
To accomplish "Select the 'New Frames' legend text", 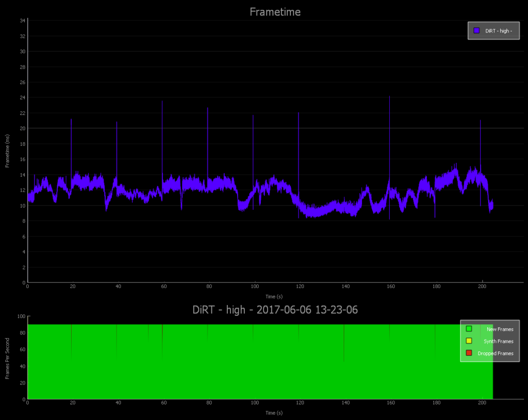I will click(x=500, y=329).
